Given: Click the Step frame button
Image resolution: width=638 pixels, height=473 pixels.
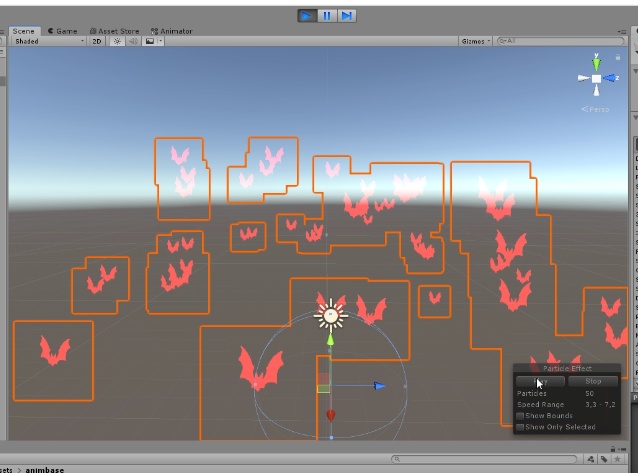Looking at the screenshot, I should click(346, 16).
